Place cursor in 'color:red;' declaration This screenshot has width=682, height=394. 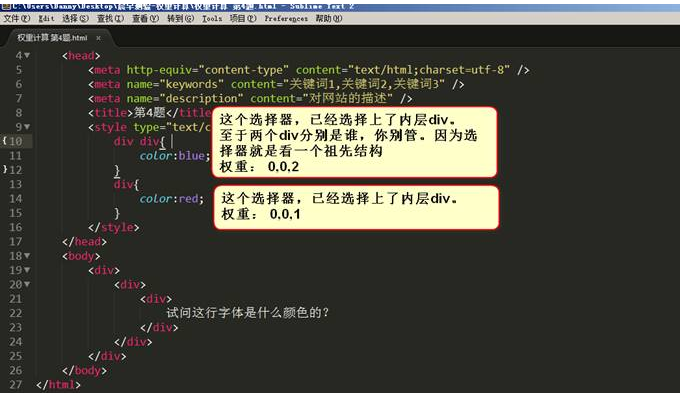coord(171,199)
